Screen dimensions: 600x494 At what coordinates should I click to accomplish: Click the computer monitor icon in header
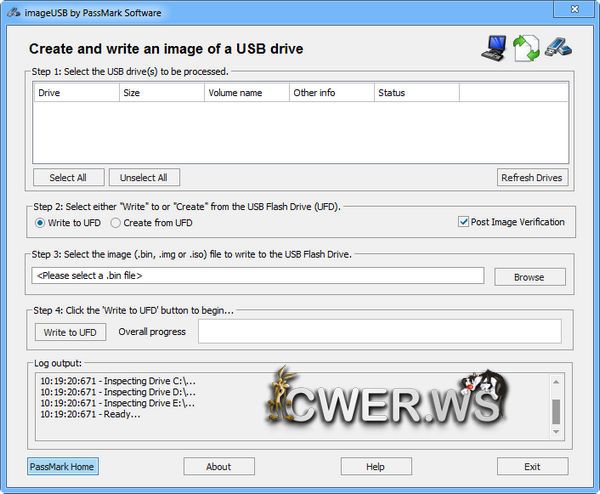(x=495, y=46)
